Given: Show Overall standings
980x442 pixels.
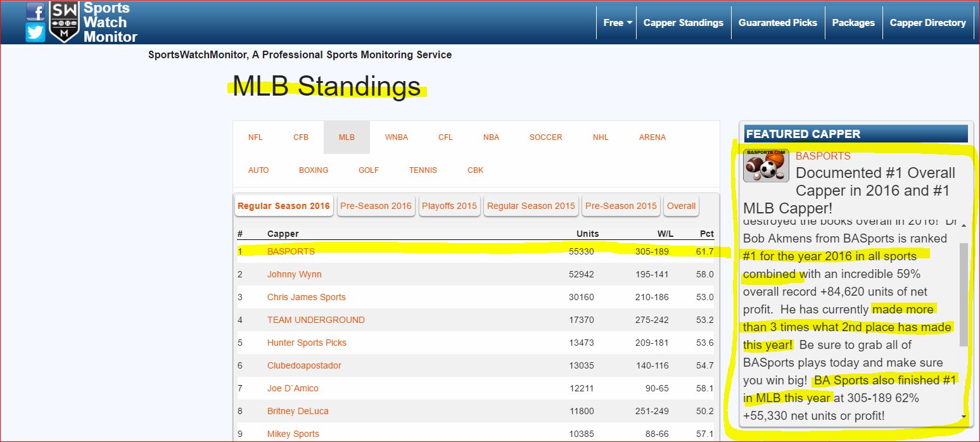Looking at the screenshot, I should click(x=682, y=206).
